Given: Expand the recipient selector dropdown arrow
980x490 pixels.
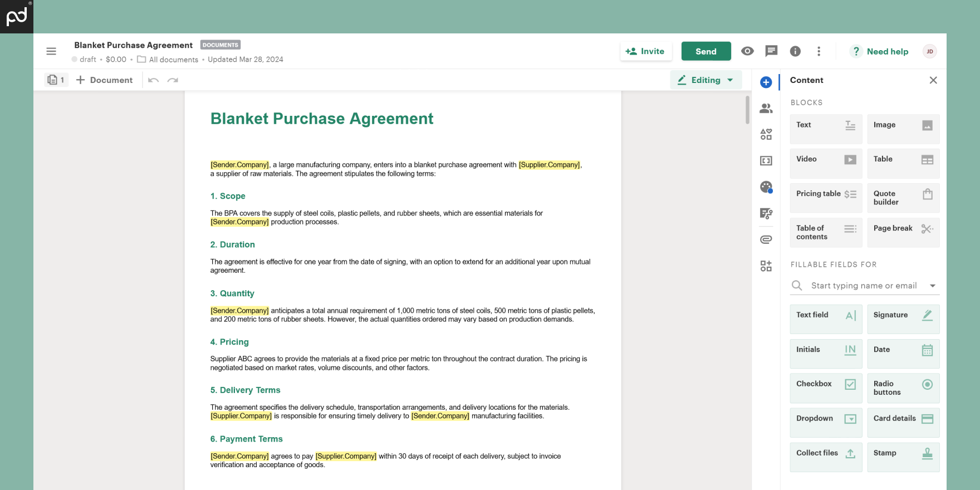Looking at the screenshot, I should tap(933, 286).
